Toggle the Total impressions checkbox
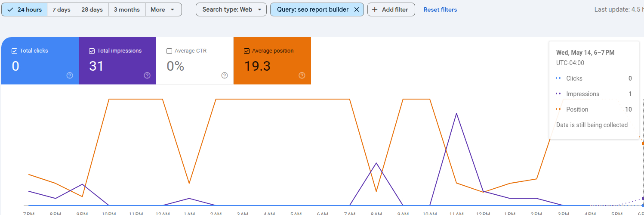Image resolution: width=644 pixels, height=215 pixels. pos(92,51)
